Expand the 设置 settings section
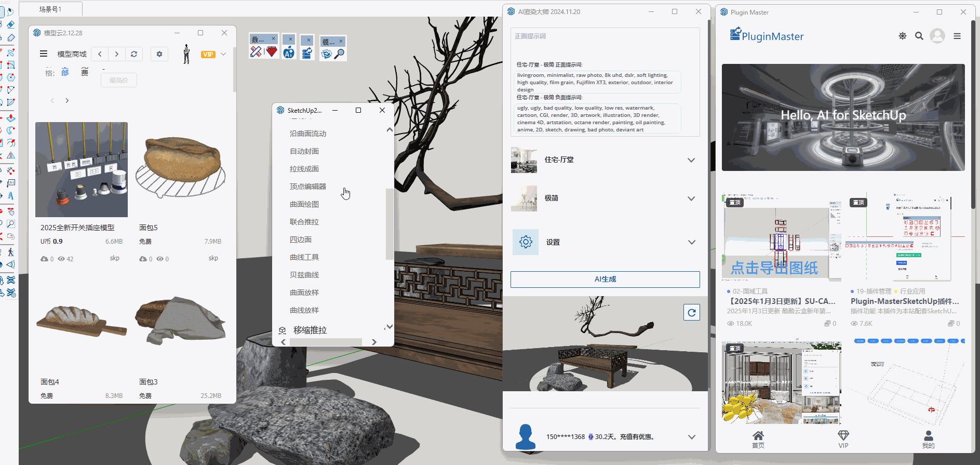 (691, 242)
